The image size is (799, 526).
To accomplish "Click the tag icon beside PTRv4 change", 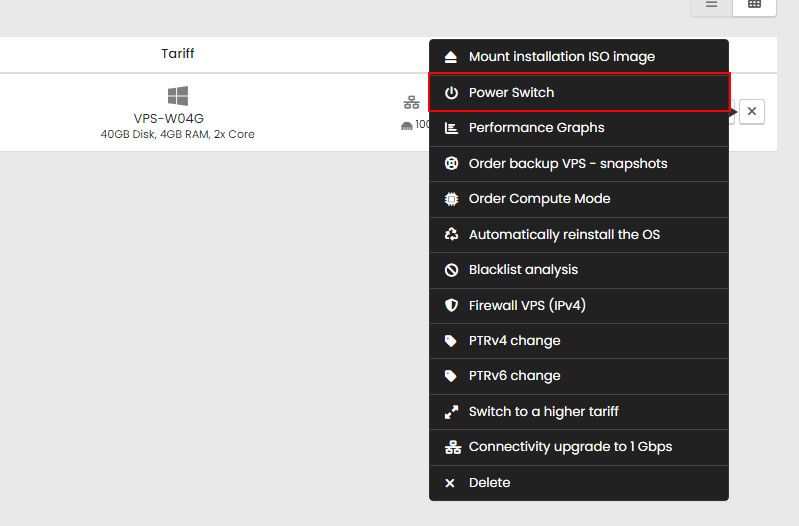I will pos(450,341).
